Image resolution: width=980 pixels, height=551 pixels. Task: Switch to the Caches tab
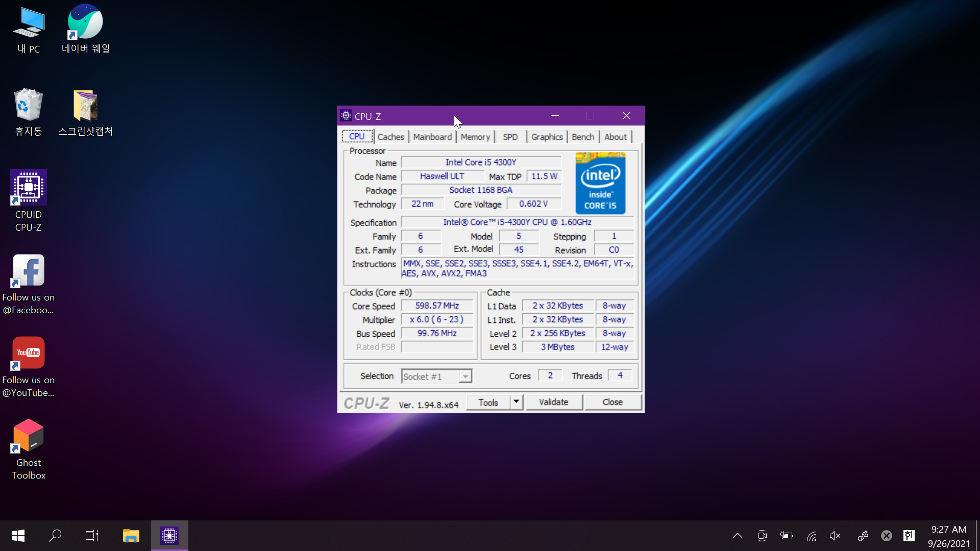pos(391,137)
